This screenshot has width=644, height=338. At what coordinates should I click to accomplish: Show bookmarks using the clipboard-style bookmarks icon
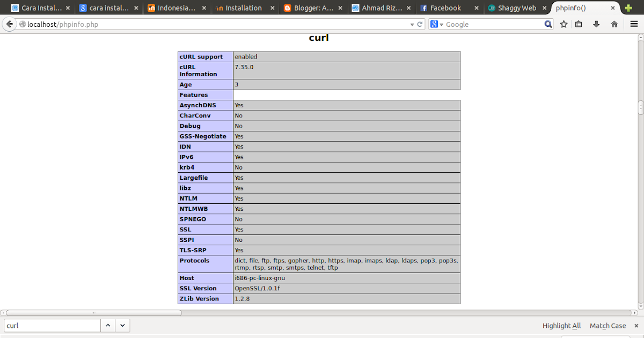(577, 24)
